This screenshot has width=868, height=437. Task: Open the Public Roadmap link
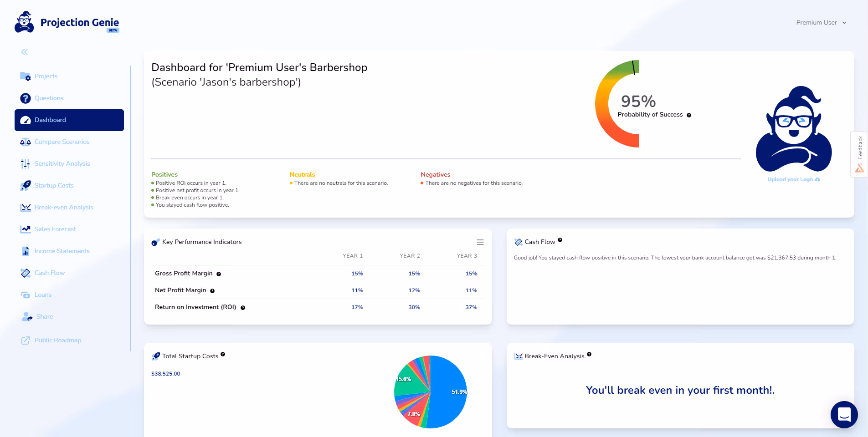tap(58, 340)
